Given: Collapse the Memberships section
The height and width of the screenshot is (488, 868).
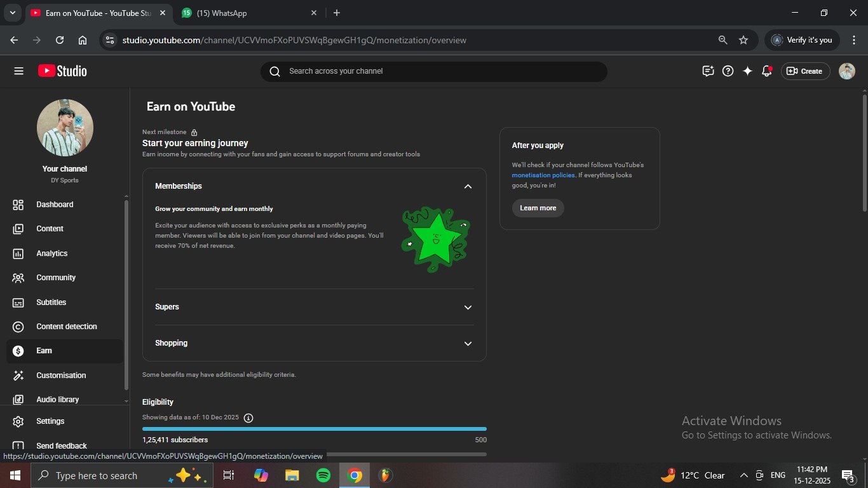Looking at the screenshot, I should coord(468,186).
